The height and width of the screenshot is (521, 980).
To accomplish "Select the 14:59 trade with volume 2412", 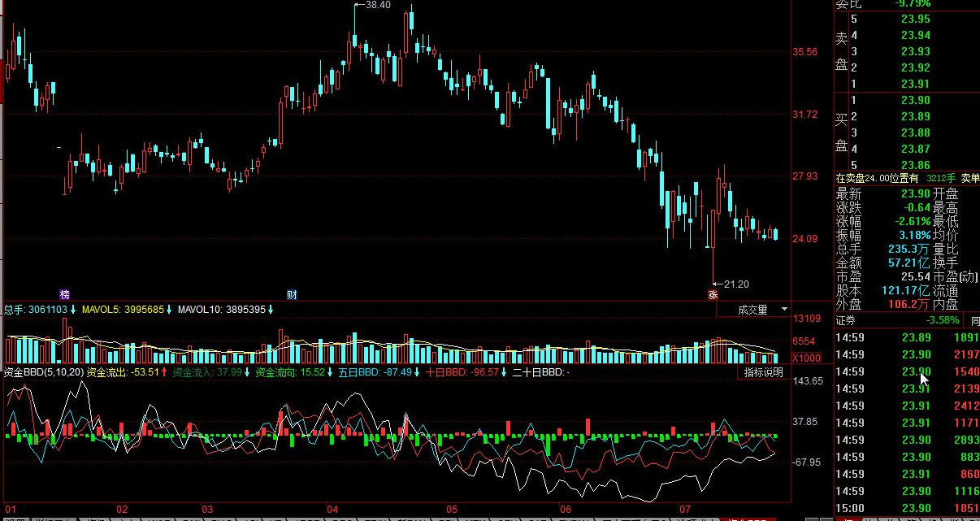I will click(908, 406).
